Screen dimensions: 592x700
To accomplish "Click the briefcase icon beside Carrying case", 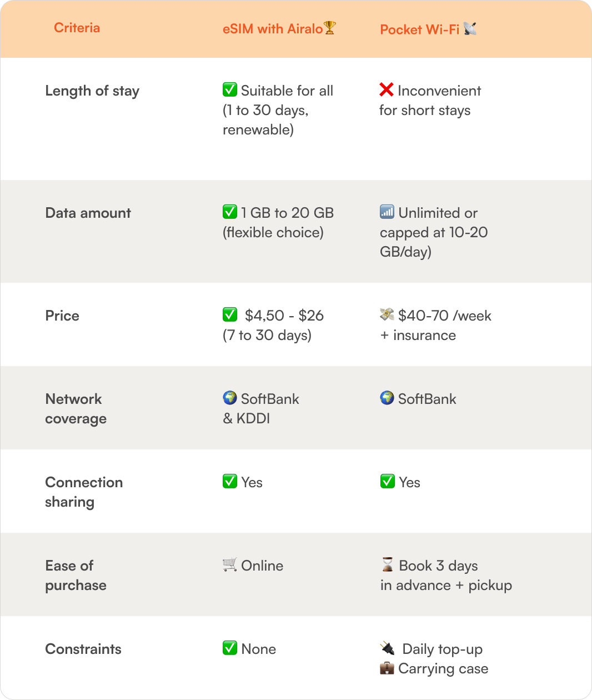I will 387,668.
